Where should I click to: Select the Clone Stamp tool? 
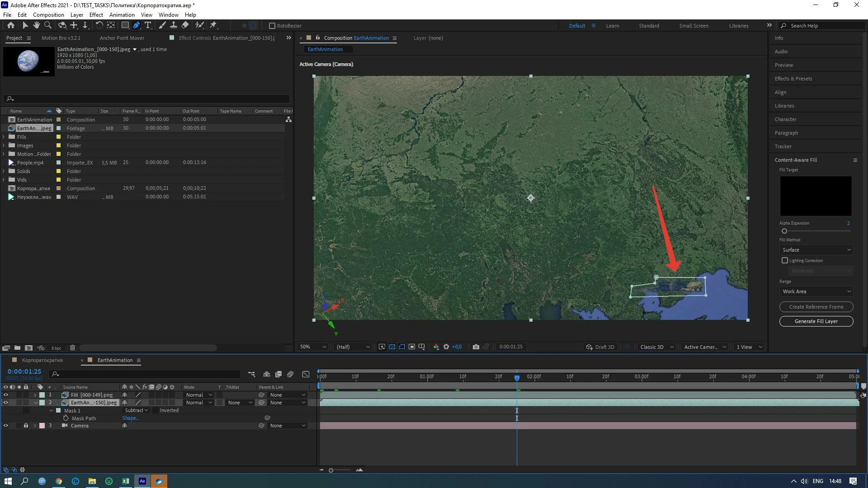tap(173, 25)
